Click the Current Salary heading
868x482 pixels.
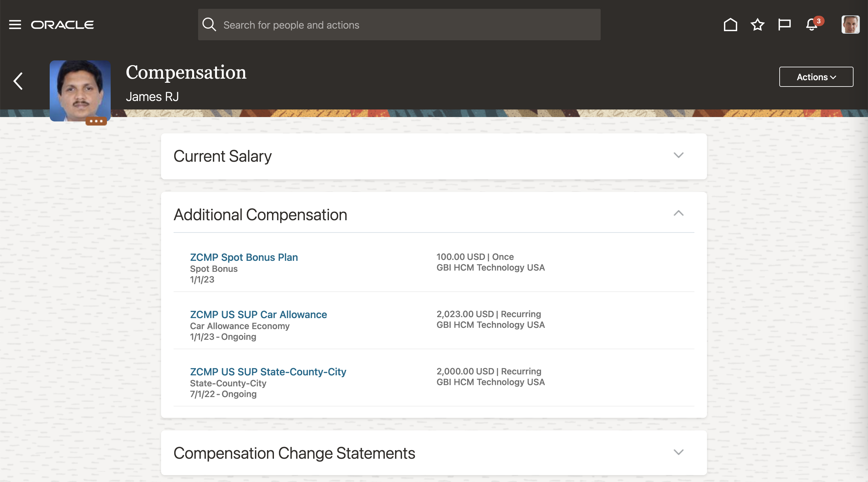pyautogui.click(x=222, y=156)
